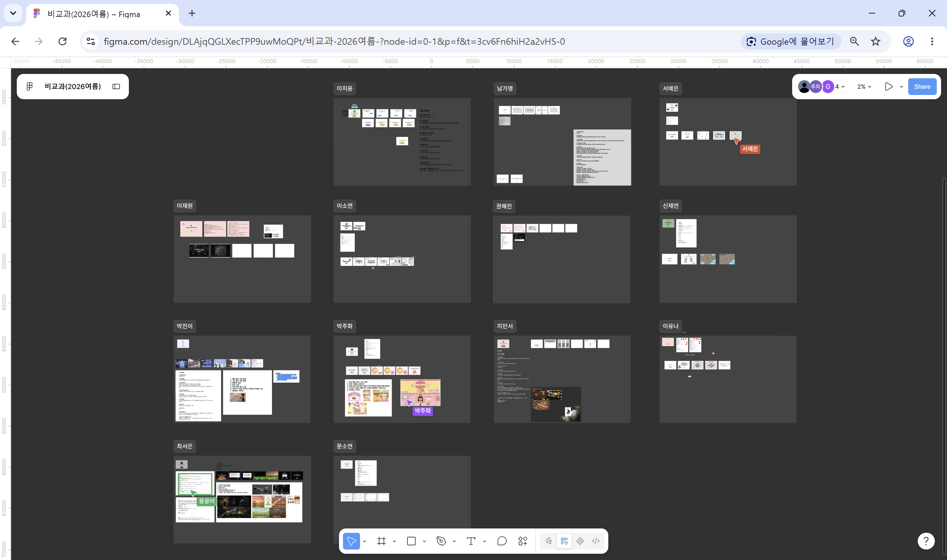Click Google에 물어보기 lens button
947x560 pixels.
coord(791,41)
